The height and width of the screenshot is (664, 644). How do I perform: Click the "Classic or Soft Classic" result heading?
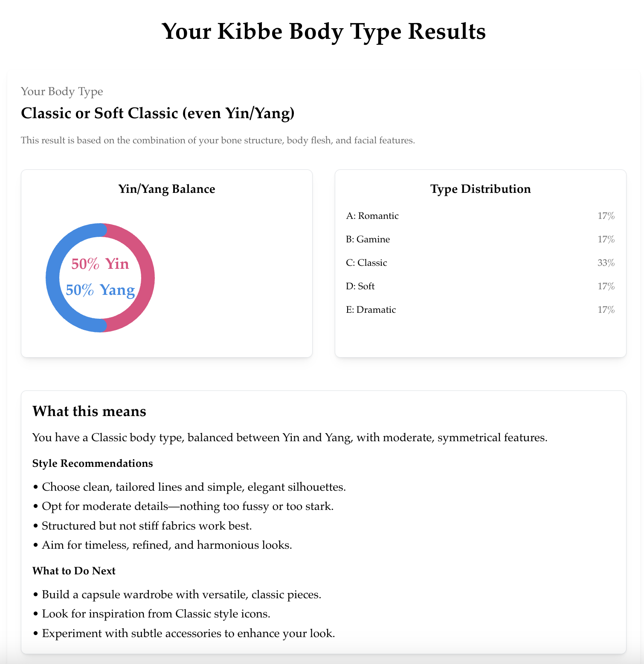point(158,113)
